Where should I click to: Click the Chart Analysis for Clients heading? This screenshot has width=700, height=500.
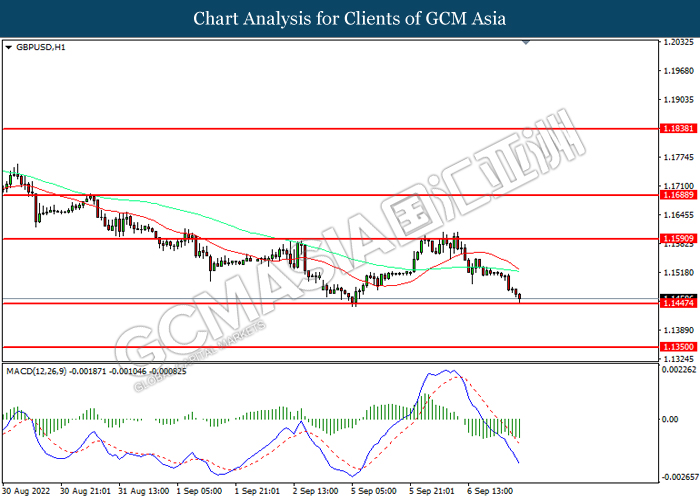pyautogui.click(x=350, y=19)
